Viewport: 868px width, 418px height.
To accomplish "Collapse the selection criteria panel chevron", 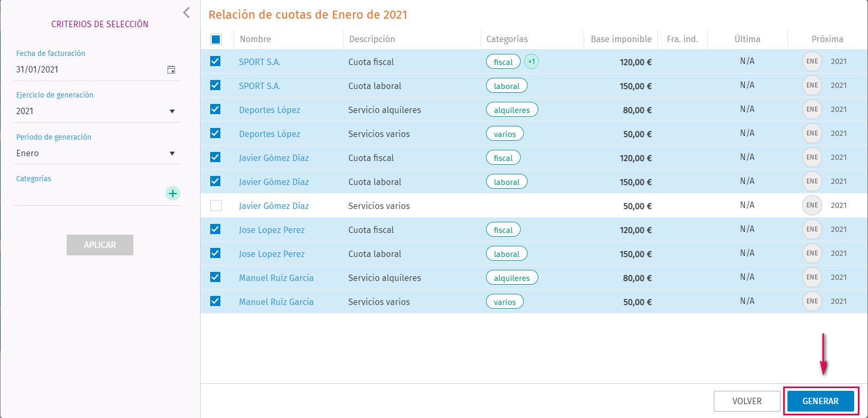I will coord(186,13).
